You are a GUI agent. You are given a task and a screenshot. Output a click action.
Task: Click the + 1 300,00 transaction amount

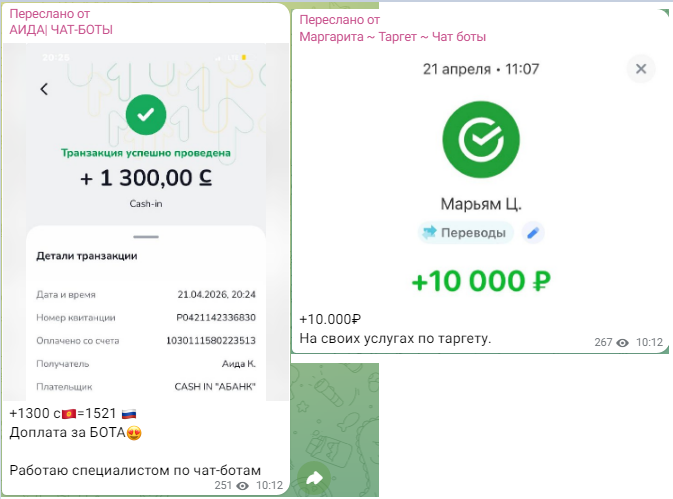146,178
